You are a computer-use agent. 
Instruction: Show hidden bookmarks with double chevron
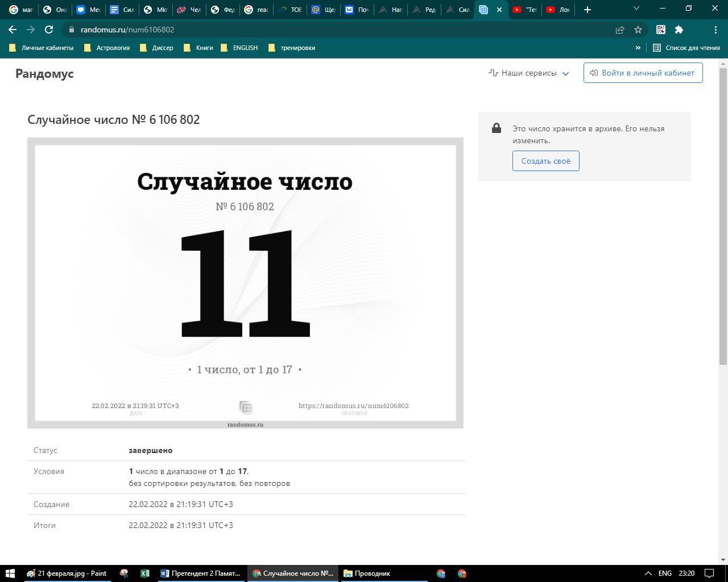[638, 48]
